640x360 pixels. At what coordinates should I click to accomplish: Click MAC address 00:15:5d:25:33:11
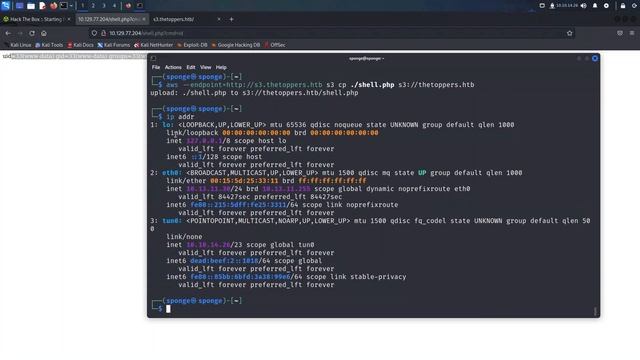pyautogui.click(x=244, y=181)
